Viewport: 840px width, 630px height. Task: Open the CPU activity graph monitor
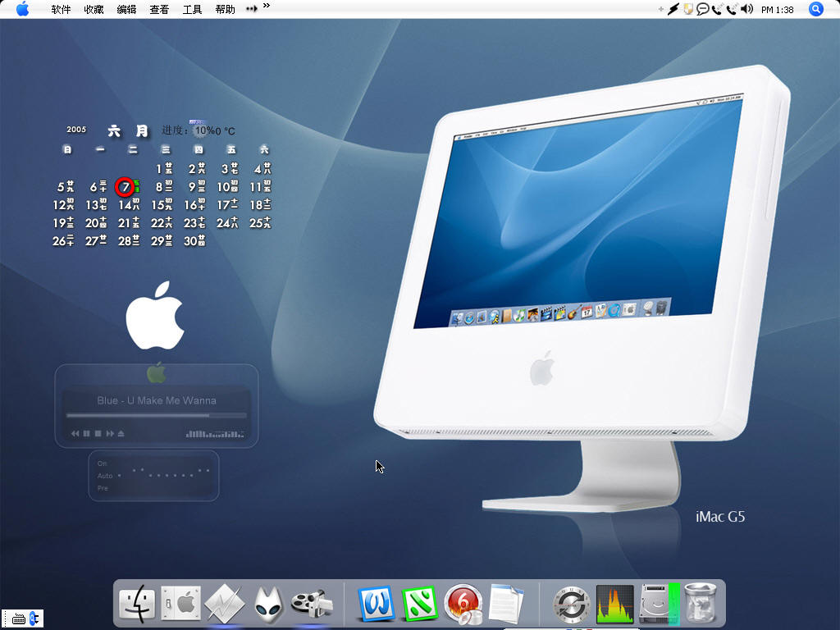pos(615,604)
